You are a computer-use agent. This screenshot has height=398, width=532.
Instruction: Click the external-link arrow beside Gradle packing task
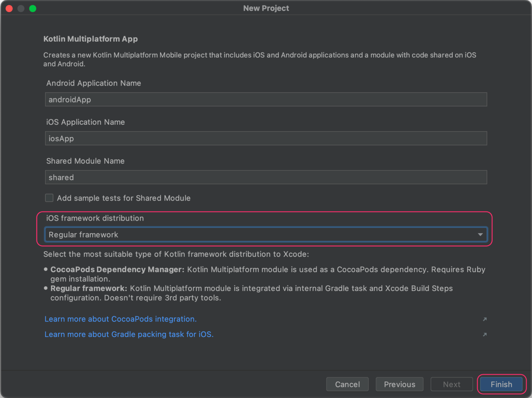coord(485,334)
